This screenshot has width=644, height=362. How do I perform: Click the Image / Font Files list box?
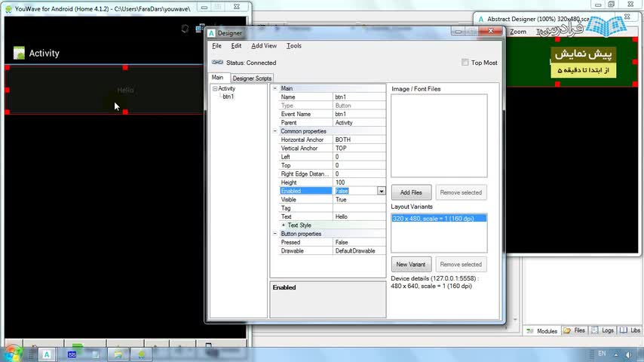(x=439, y=136)
